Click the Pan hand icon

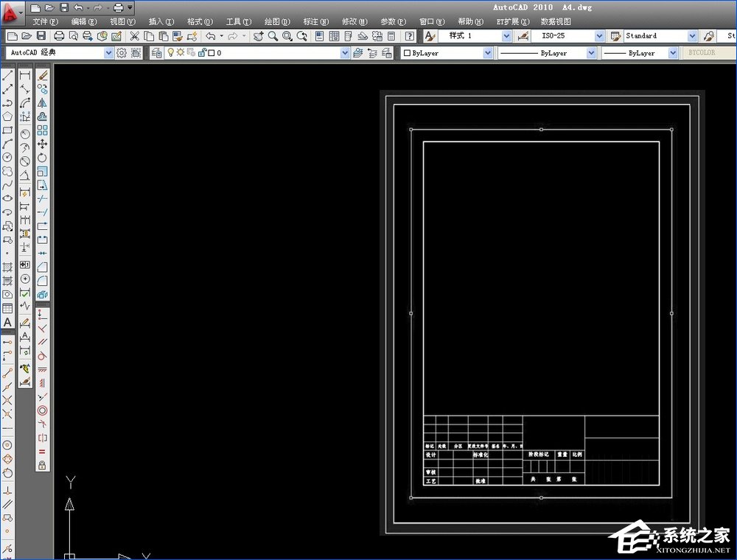pyautogui.click(x=258, y=35)
